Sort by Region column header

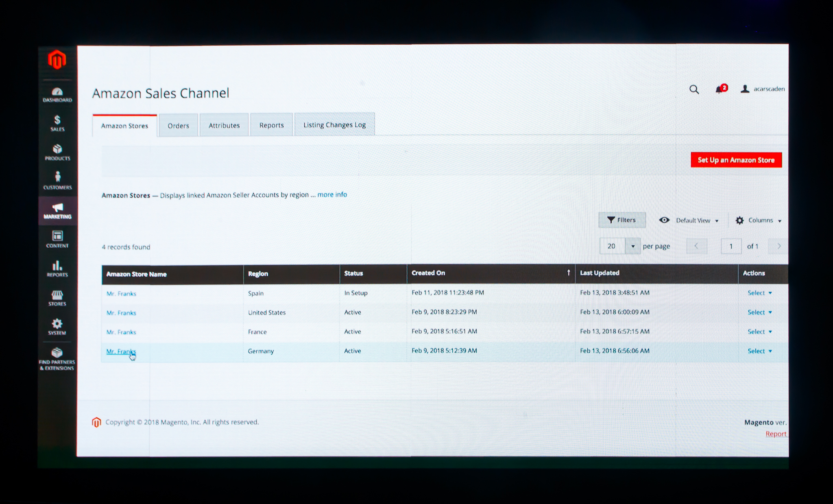[x=292, y=274]
